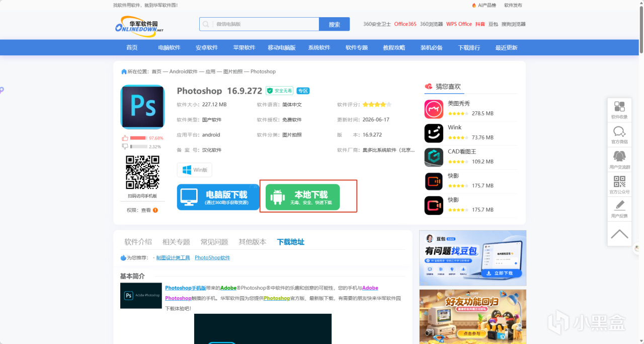
Task: Click the QR code for mobile access
Action: pos(142,172)
